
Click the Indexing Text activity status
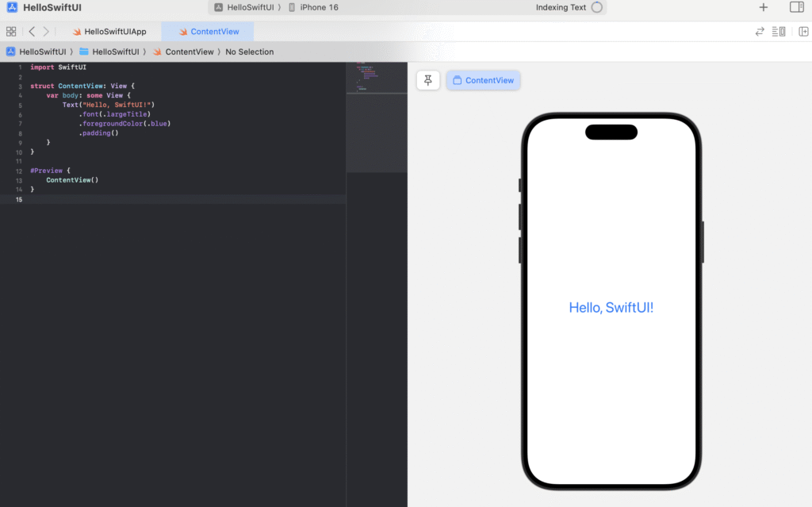561,7
